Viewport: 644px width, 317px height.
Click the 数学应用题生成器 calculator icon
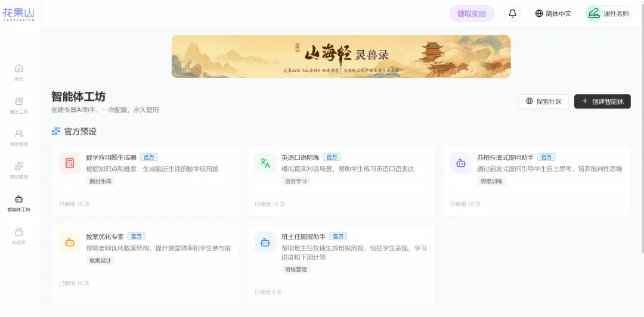[70, 163]
